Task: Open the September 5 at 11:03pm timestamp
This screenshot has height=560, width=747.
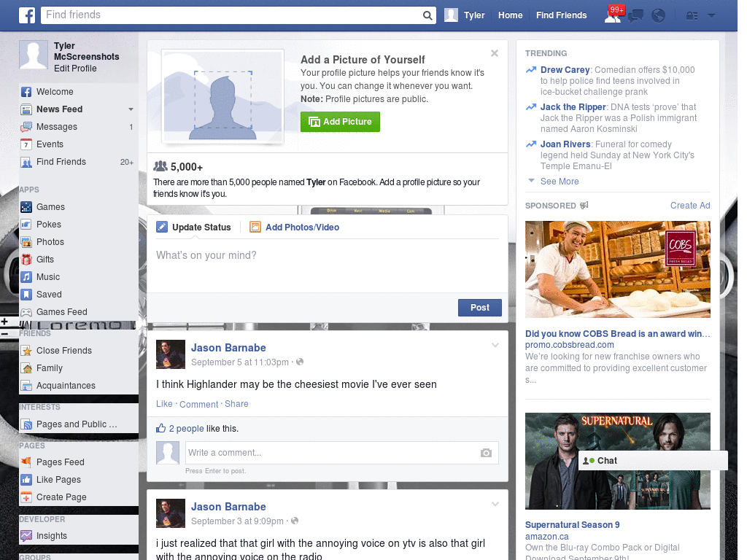Action: coord(239,362)
